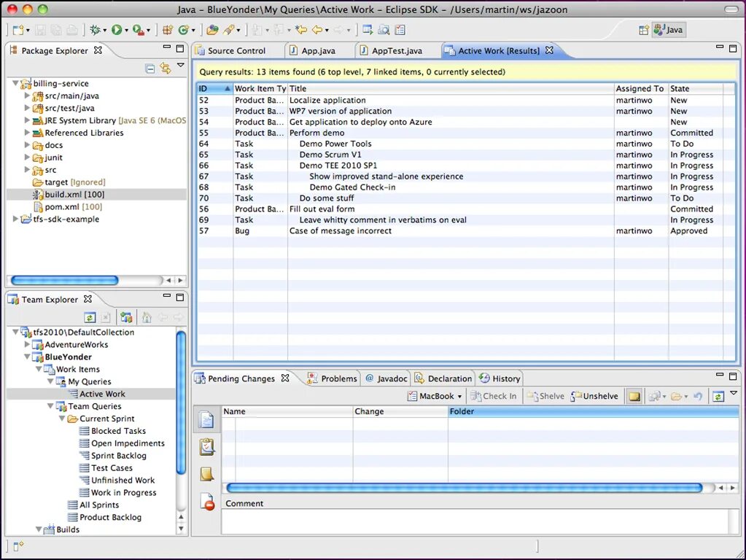This screenshot has height=560, width=746.
Task: Toggle the yellow comment display button
Action: [634, 396]
